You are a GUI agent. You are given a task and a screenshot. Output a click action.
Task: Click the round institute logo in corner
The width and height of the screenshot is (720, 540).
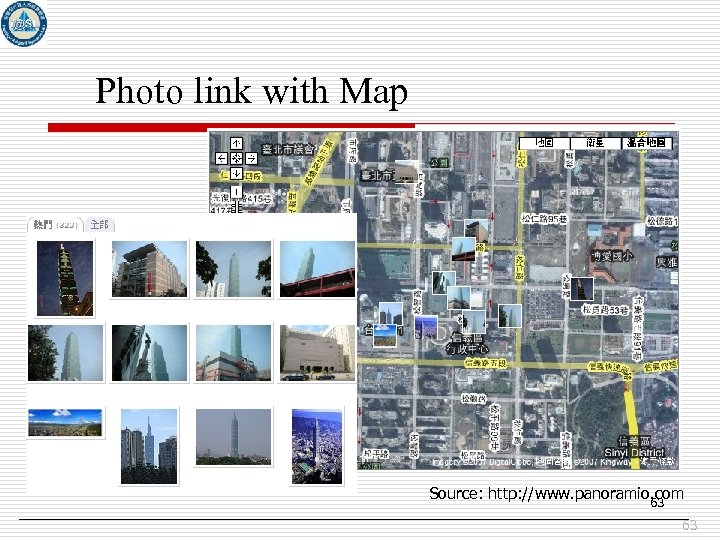click(x=23, y=23)
